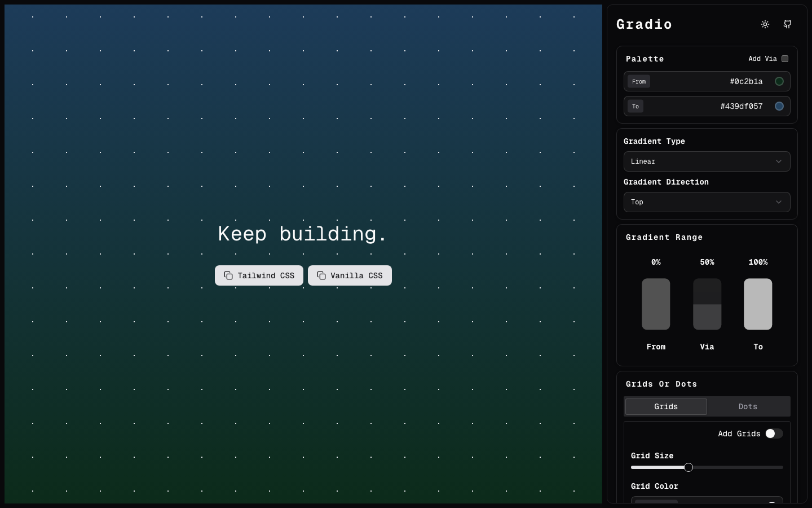812x508 pixels.
Task: Click the Gradient Direction chevron arrow
Action: pyautogui.click(x=779, y=202)
